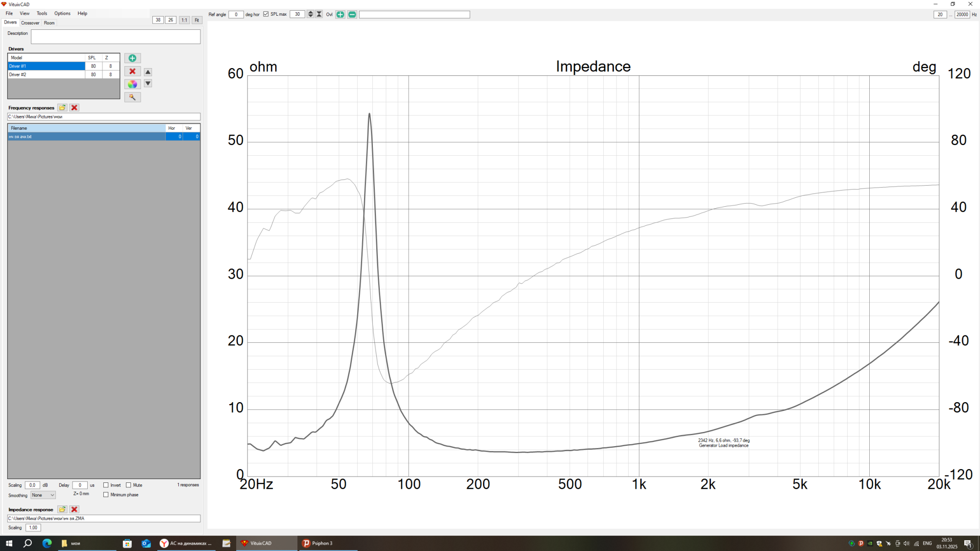The height and width of the screenshot is (551, 980).
Task: Move selected driver down in list
Action: pyautogui.click(x=148, y=84)
